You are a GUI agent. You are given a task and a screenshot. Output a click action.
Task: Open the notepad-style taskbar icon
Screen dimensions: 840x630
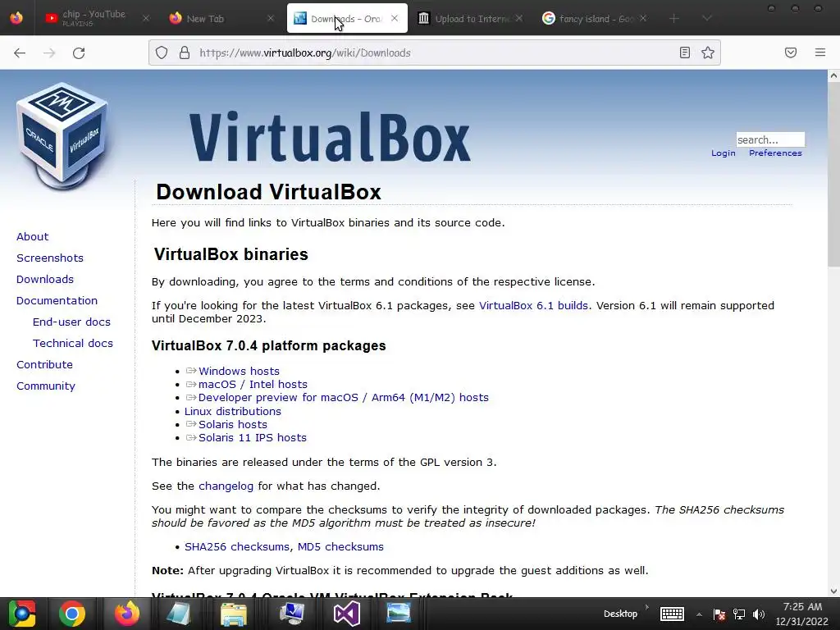[179, 614]
